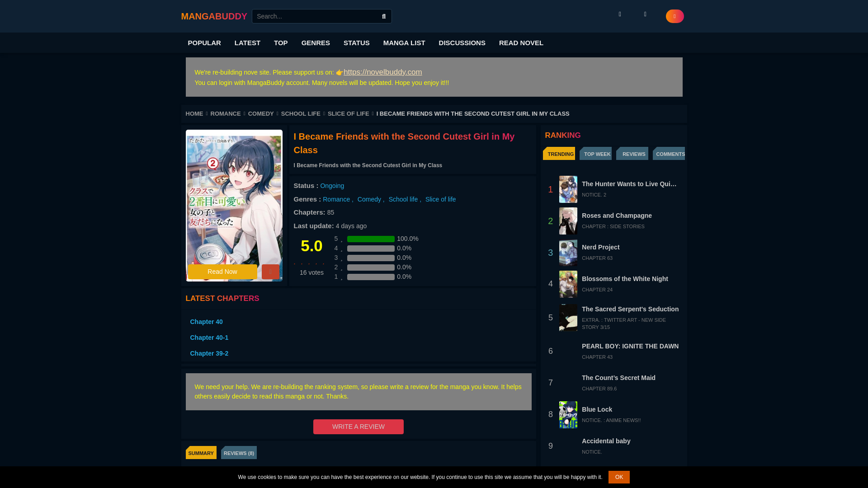Go to MangaBuddy home logo
Viewport: 868px width, 488px height.
[x=214, y=16]
